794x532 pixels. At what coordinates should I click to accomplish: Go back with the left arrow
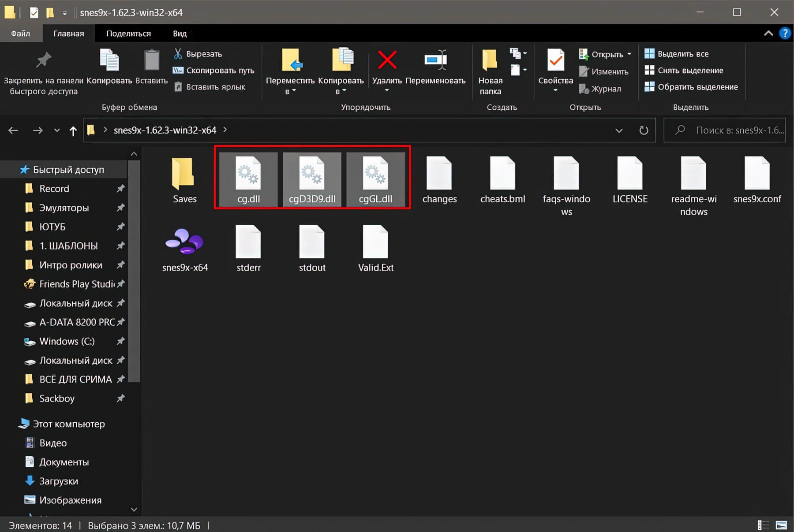click(x=13, y=130)
